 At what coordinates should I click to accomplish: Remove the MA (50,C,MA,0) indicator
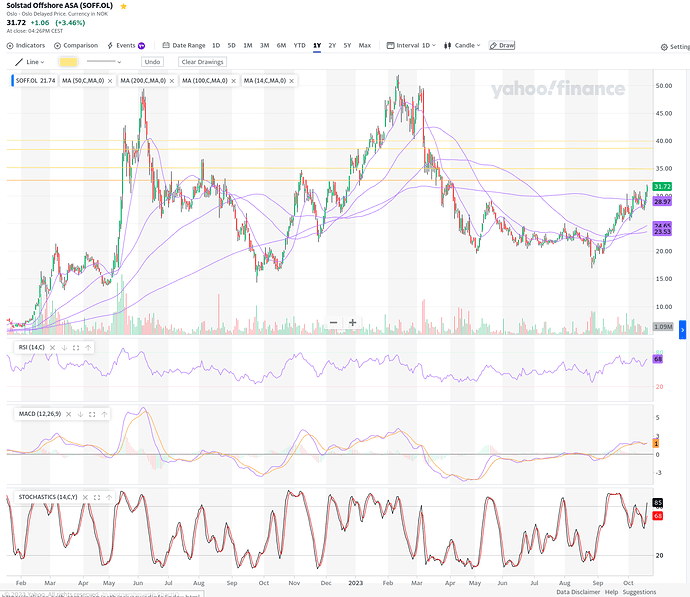point(110,81)
